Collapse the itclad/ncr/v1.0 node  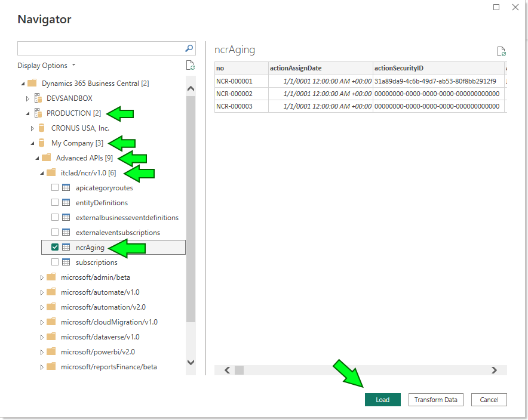(42, 173)
